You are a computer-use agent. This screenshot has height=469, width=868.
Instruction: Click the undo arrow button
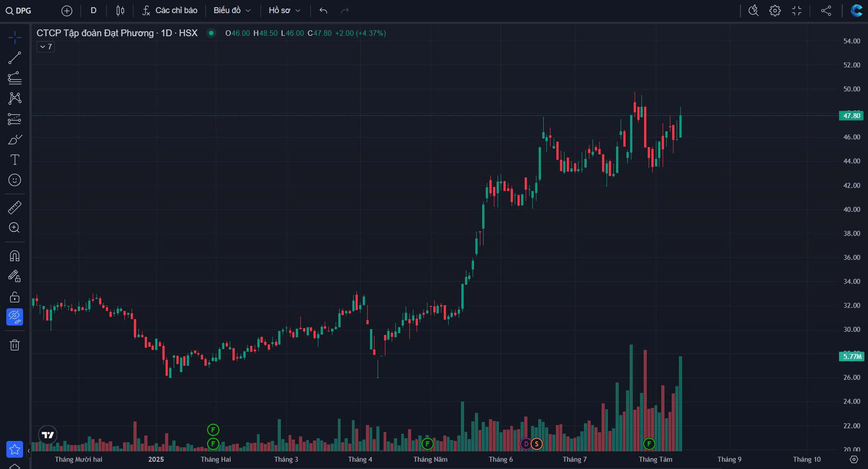pyautogui.click(x=323, y=10)
